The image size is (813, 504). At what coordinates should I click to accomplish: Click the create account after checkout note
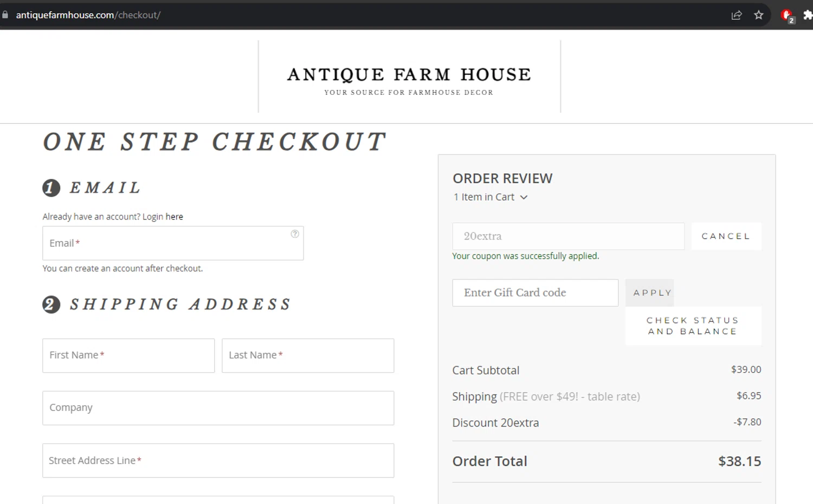point(122,268)
